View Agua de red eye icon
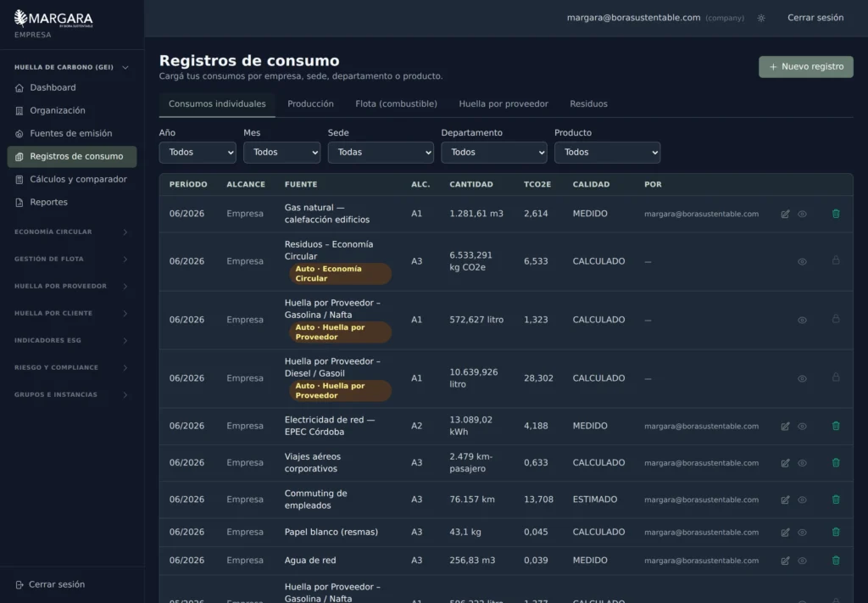 coord(802,561)
